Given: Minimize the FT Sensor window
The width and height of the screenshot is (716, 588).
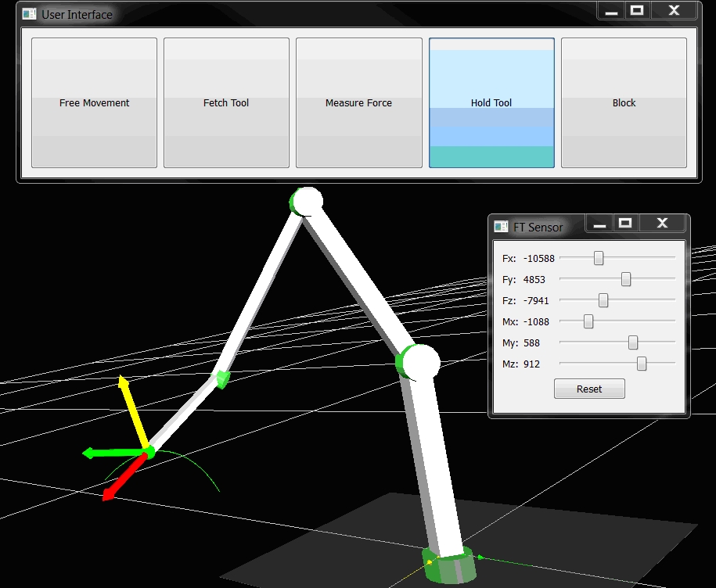Looking at the screenshot, I should point(600,224).
